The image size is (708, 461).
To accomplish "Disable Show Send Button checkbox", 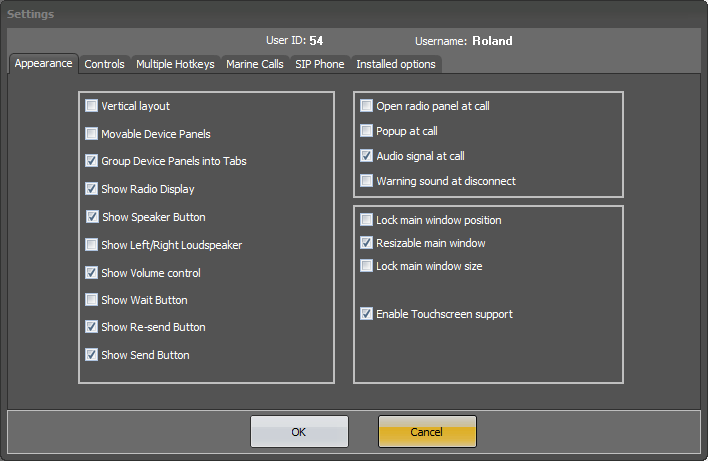I will pyautogui.click(x=92, y=355).
